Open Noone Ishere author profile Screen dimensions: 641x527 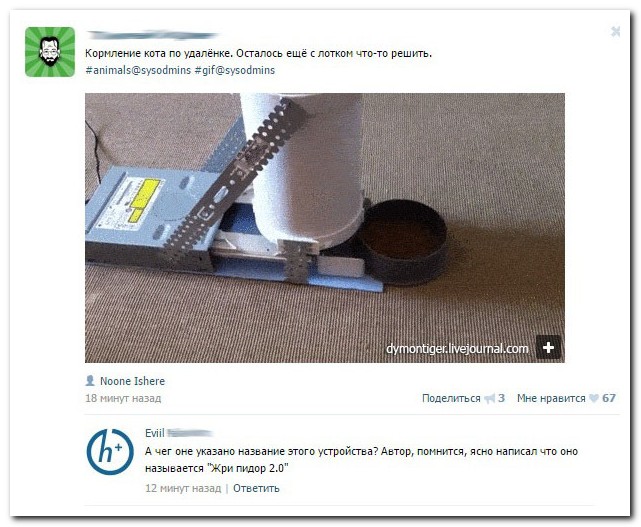[x=132, y=381]
